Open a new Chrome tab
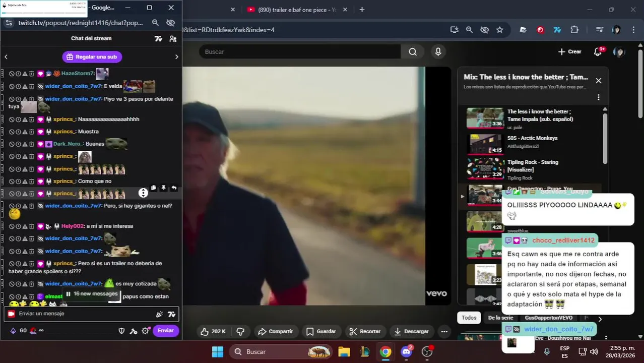644x363 pixels. 362,10
